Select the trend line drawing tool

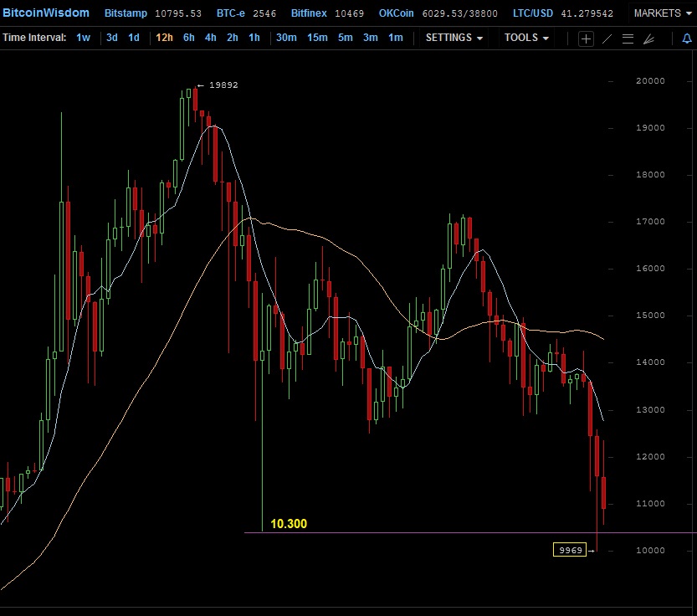coord(607,38)
